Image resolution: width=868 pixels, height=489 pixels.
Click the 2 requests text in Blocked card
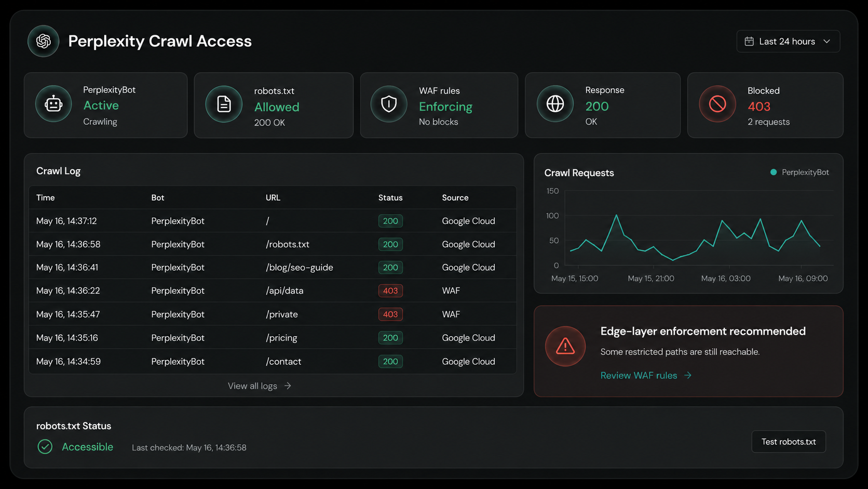pos(768,122)
